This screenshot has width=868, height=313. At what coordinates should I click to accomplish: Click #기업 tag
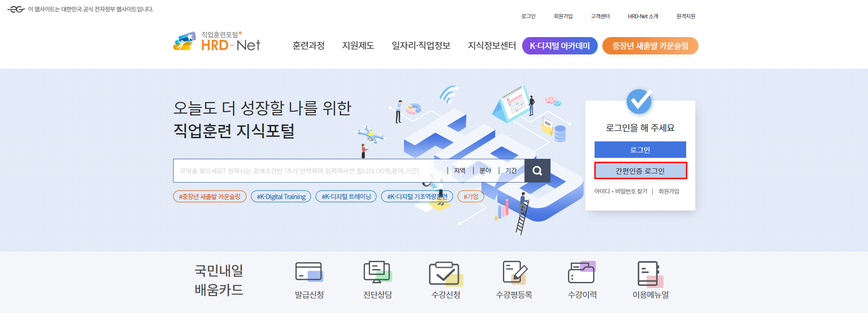(470, 196)
